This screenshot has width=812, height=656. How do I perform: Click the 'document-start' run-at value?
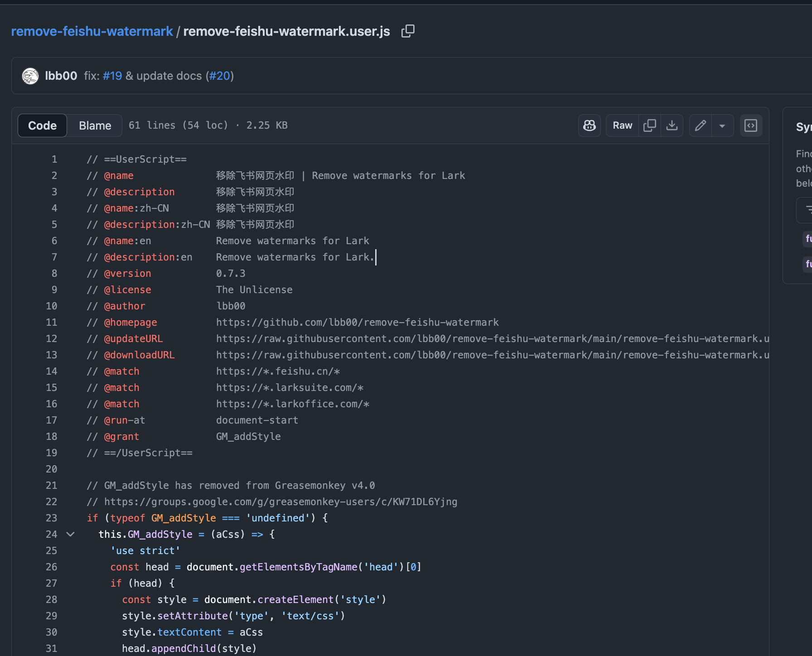(257, 420)
